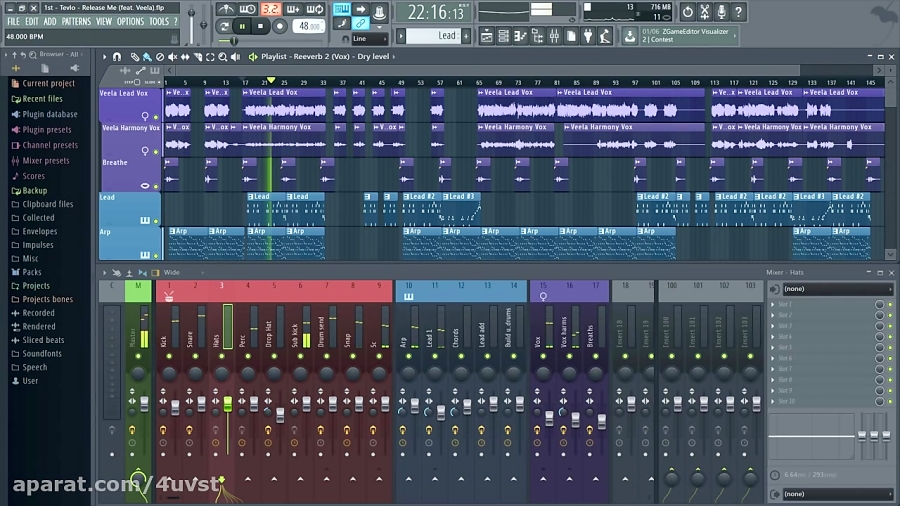Click the one-click audio recording microphone
Image resolution: width=900 pixels, height=506 pixels.
[721, 11]
